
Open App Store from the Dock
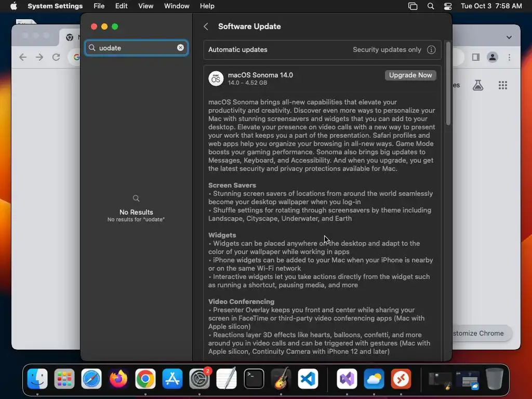pyautogui.click(x=172, y=379)
